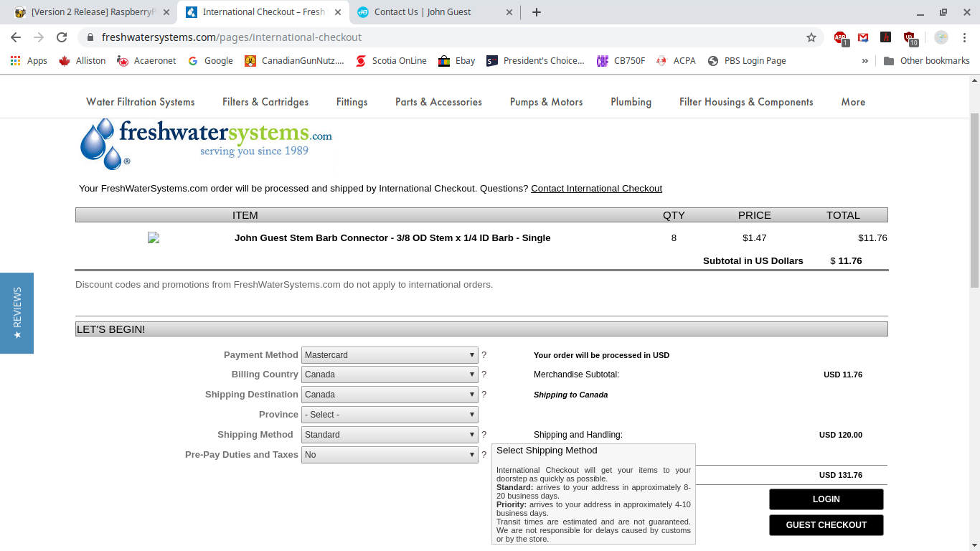Reload the checkout page
The width and height of the screenshot is (980, 551).
pyautogui.click(x=62, y=37)
